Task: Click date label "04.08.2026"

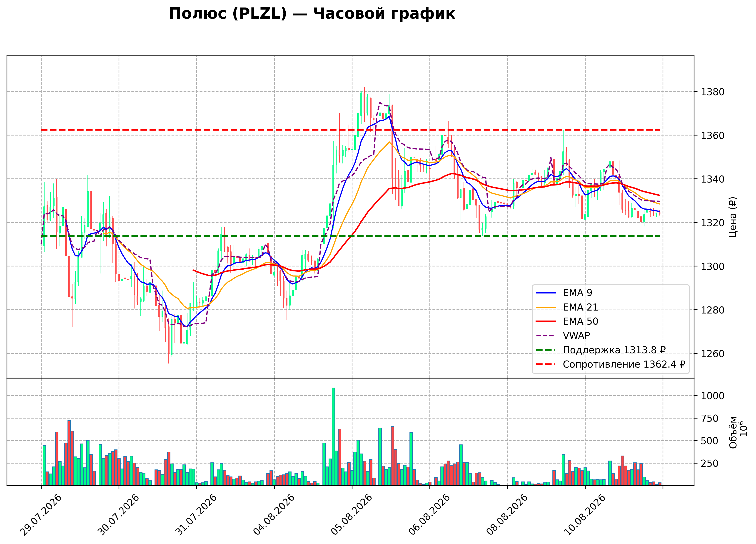Action: pos(274,515)
